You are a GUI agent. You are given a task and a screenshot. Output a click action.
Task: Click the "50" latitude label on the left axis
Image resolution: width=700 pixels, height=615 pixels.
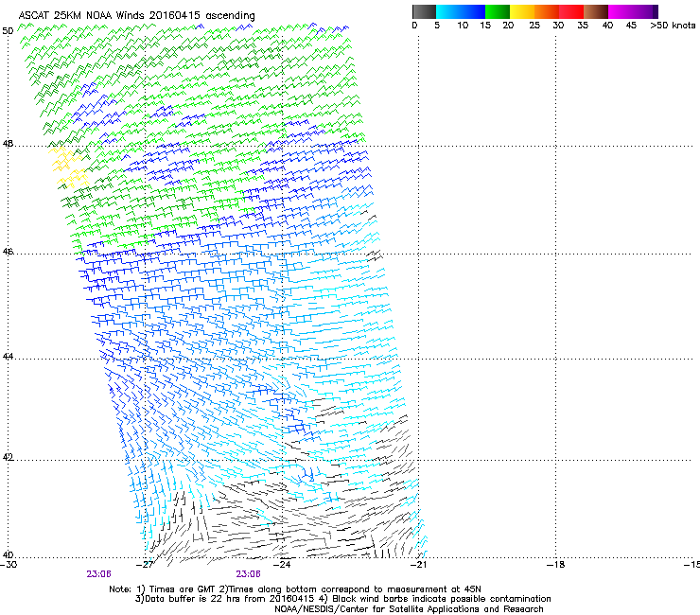8,30
